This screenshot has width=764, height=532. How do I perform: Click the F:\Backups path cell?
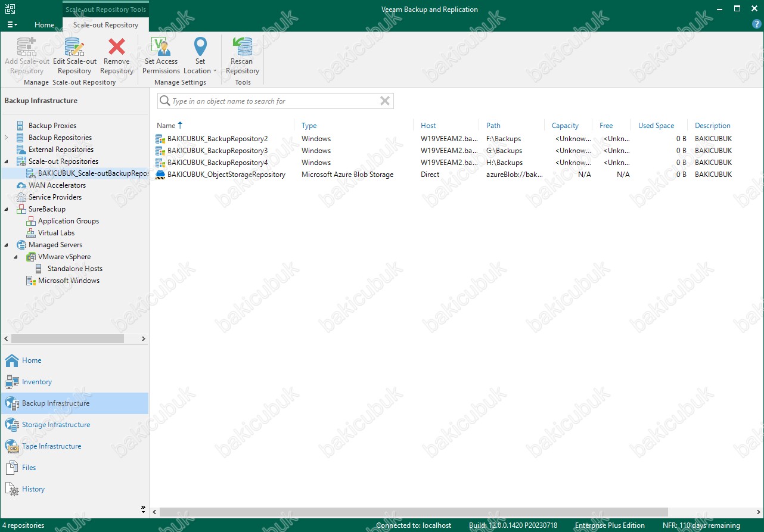[x=504, y=139]
